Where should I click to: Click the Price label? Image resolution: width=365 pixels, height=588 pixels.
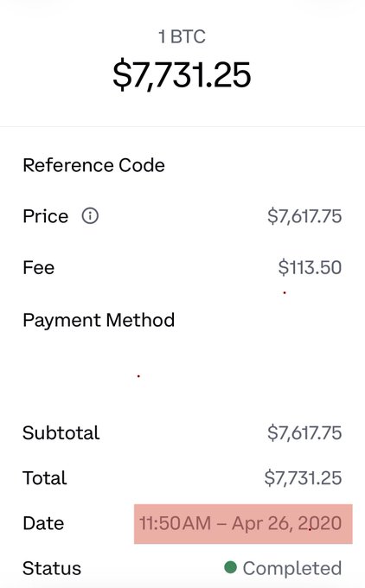click(x=45, y=216)
